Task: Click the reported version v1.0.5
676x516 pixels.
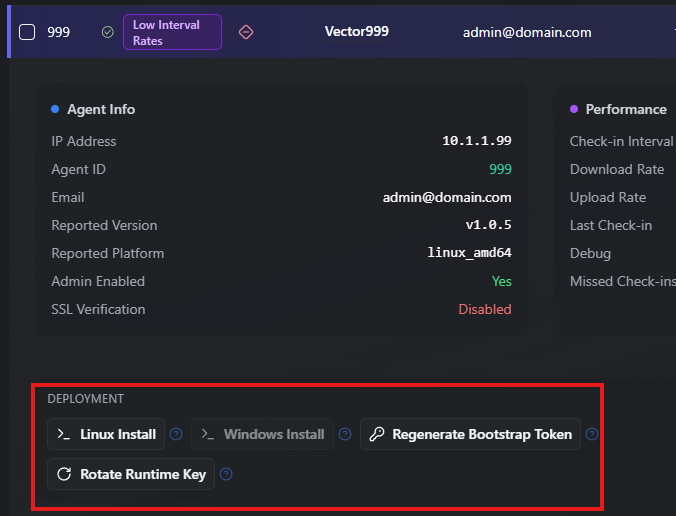Action: coord(488,225)
